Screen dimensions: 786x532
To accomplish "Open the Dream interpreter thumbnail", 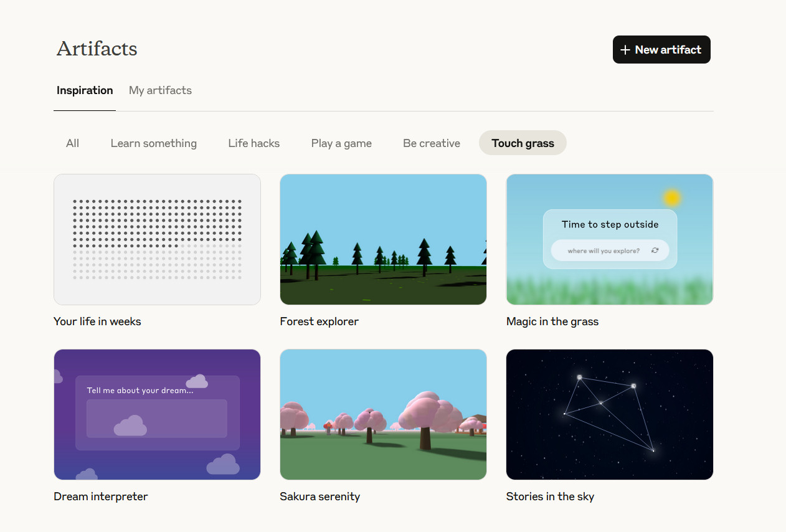I will pos(157,414).
